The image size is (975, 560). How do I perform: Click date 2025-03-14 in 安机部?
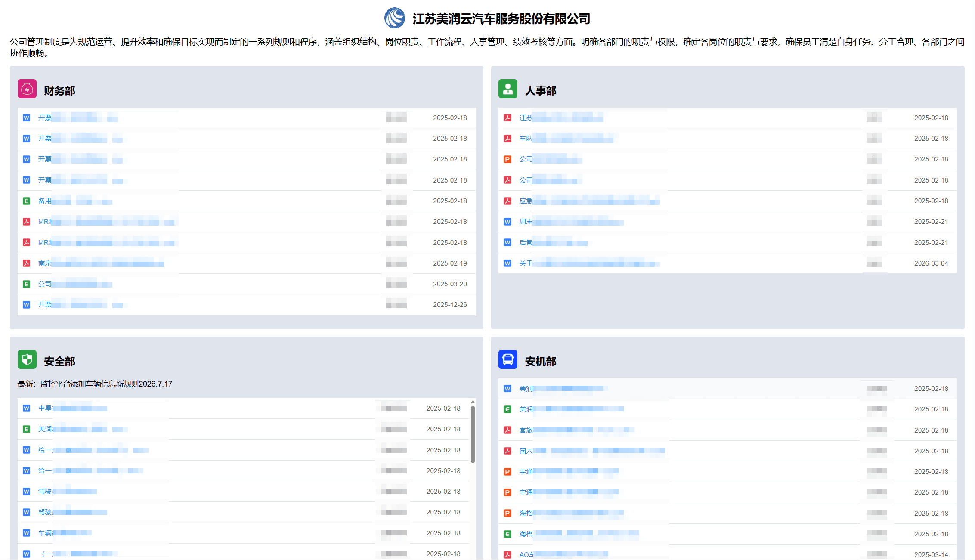pos(931,554)
